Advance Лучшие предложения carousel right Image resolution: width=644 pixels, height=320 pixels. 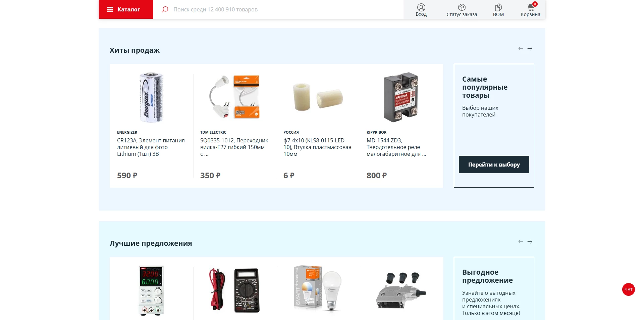[530, 242]
